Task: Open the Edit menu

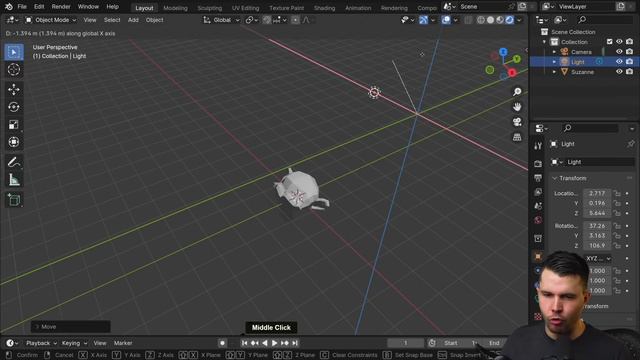Action: [x=39, y=7]
